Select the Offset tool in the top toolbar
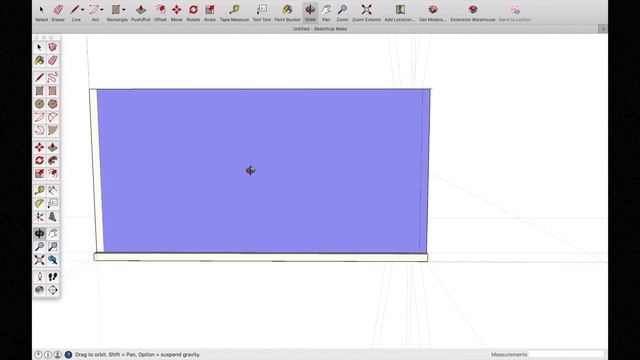 coord(160,13)
